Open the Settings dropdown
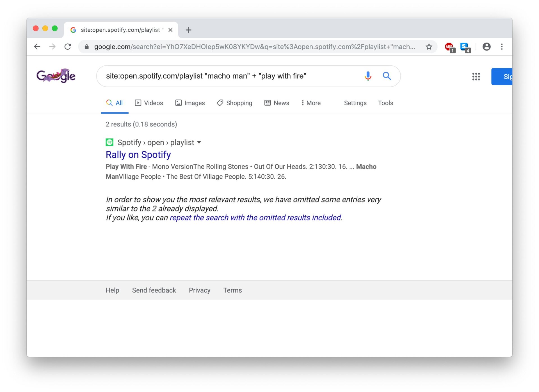Screen dimensions: 539x392 [355, 103]
